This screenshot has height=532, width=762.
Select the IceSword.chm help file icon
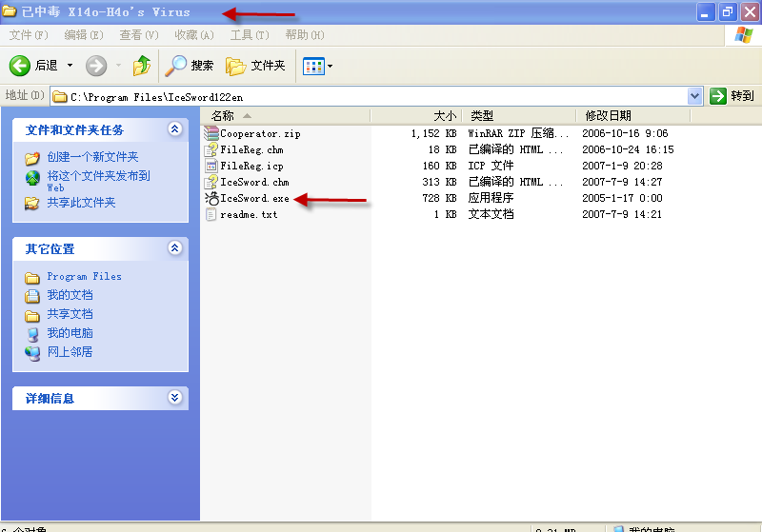click(x=211, y=182)
